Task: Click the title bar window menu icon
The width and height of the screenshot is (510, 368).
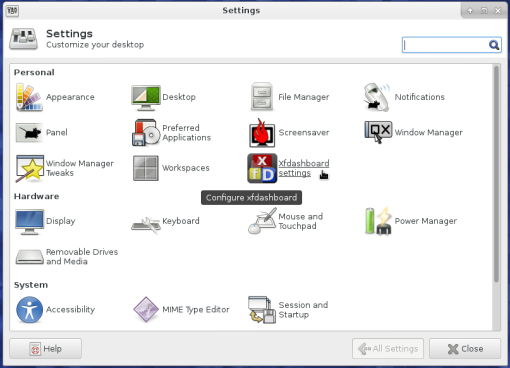Action: point(12,11)
